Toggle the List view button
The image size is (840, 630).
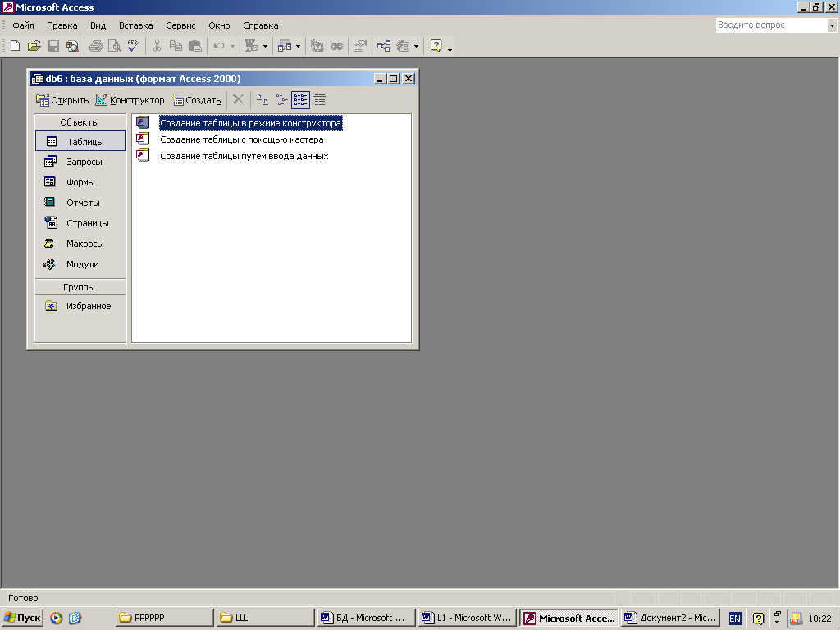(x=300, y=99)
